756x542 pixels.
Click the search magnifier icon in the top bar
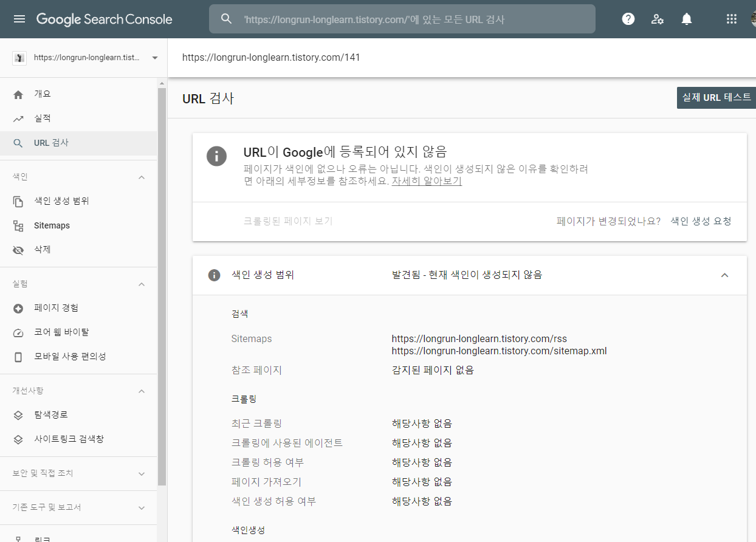point(226,19)
